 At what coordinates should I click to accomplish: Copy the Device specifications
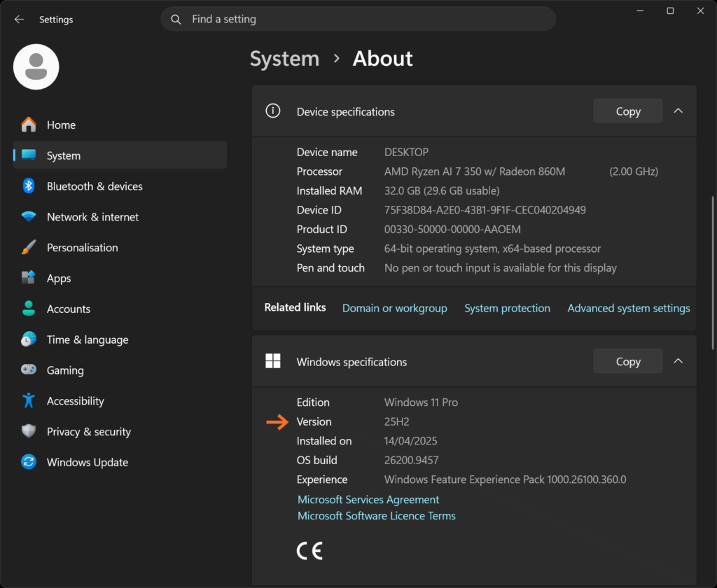coord(628,111)
